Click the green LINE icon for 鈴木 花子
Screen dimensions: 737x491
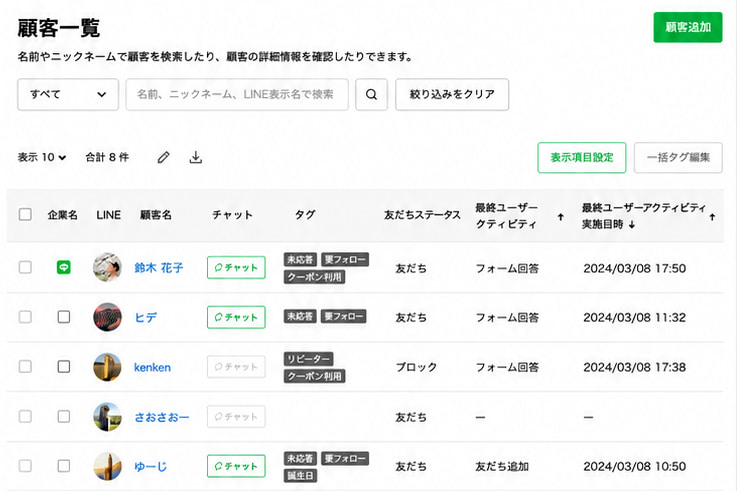tap(63, 267)
